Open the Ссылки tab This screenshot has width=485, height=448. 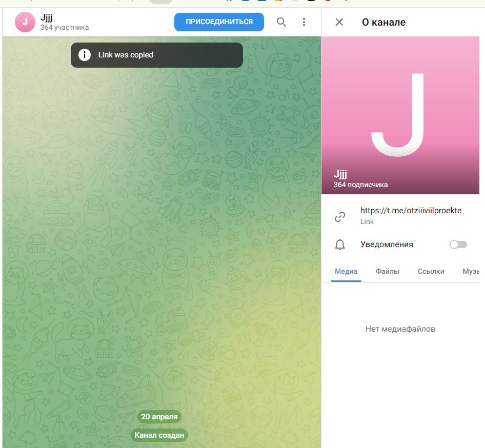pos(431,272)
